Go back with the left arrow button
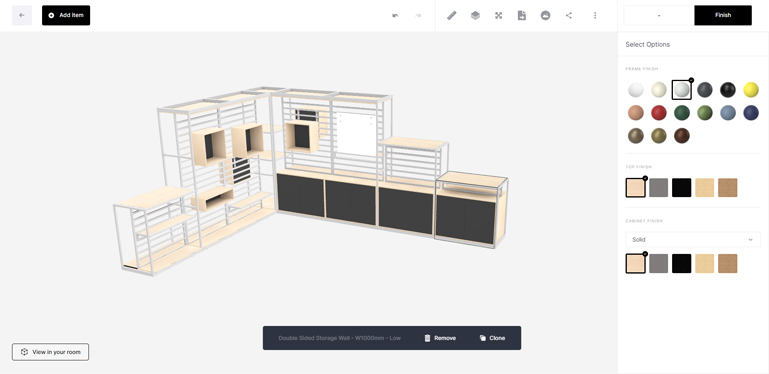769x374 pixels. [x=22, y=15]
